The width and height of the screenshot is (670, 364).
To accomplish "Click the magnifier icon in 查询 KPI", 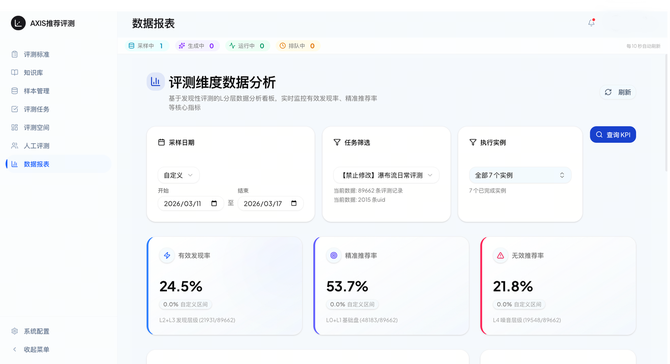I will click(x=599, y=135).
